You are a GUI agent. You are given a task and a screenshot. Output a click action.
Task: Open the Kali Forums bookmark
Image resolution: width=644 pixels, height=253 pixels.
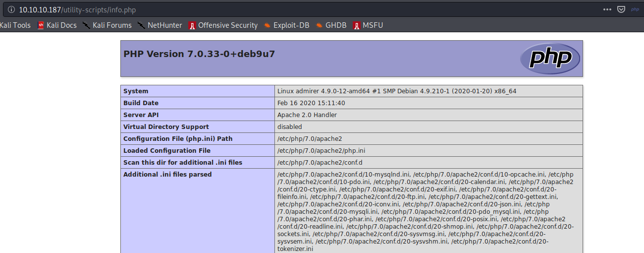tap(107, 25)
